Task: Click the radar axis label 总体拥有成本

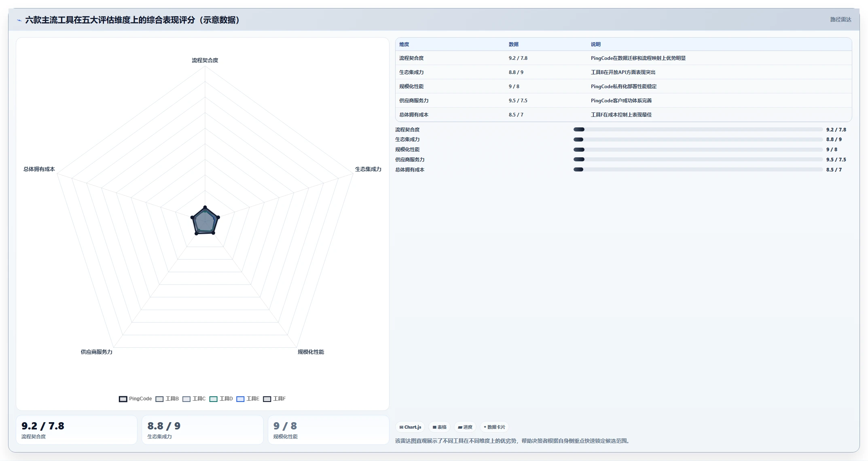Action: 39,169
